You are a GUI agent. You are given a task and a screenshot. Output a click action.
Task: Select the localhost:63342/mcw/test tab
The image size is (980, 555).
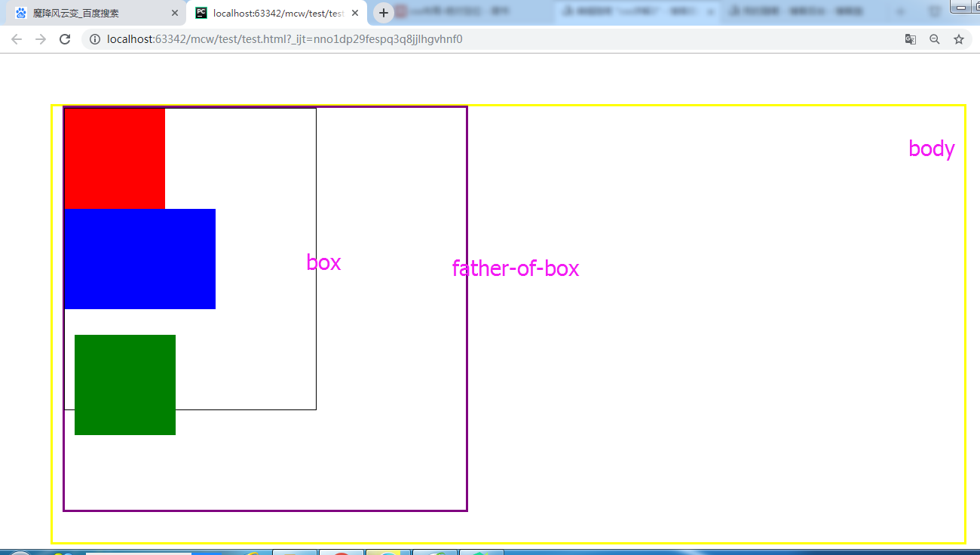pyautogui.click(x=277, y=14)
